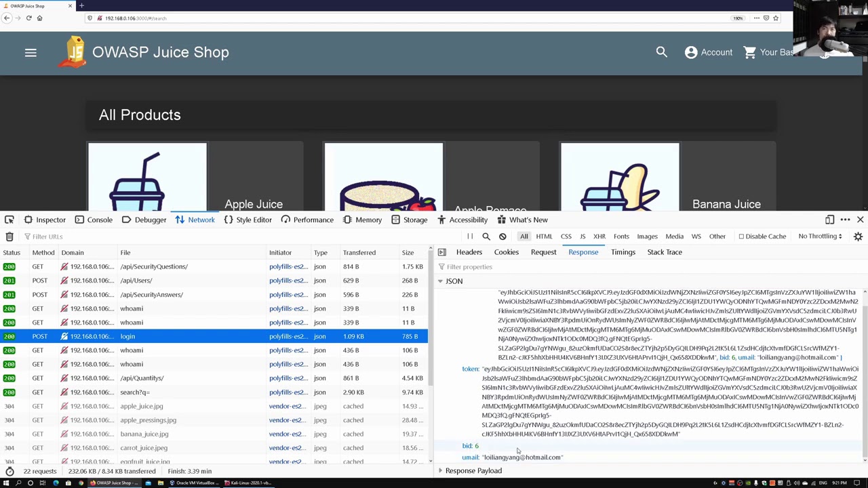
Task: Open the Account menu
Action: [x=709, y=52]
